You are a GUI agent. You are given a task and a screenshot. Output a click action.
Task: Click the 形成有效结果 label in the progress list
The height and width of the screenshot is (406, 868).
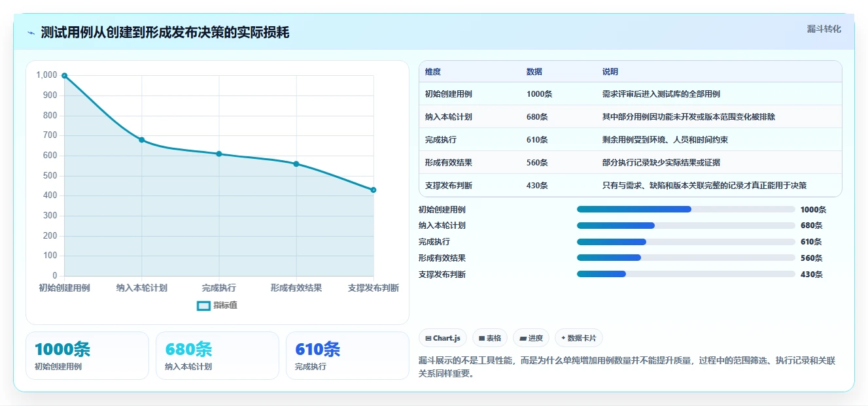pyautogui.click(x=442, y=258)
